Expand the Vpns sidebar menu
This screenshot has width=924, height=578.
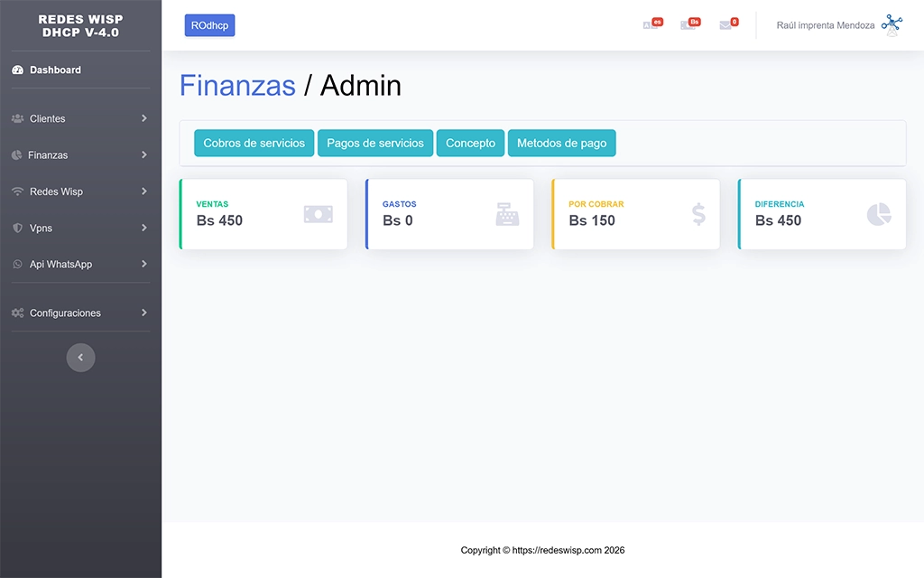pyautogui.click(x=79, y=228)
